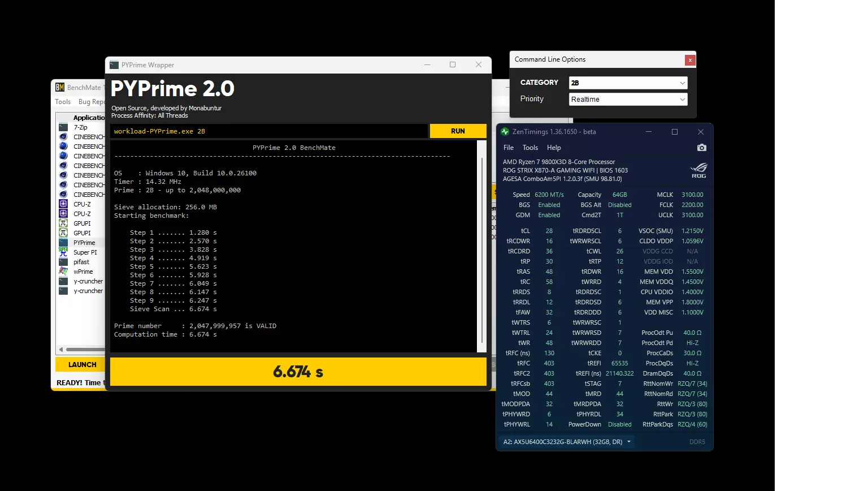The width and height of the screenshot is (868, 491).
Task: Open the Bug Report menu in BenchMate
Action: tap(92, 102)
